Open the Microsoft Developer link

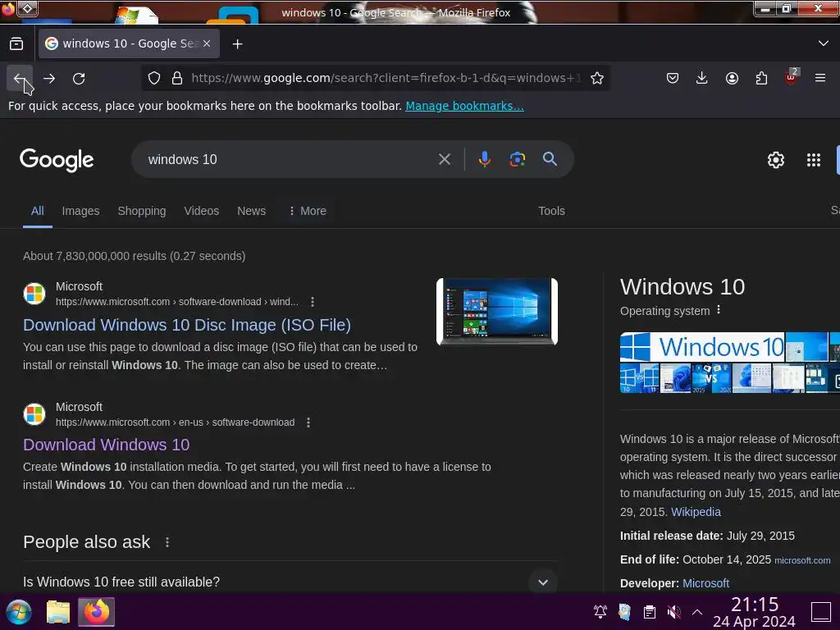(705, 583)
